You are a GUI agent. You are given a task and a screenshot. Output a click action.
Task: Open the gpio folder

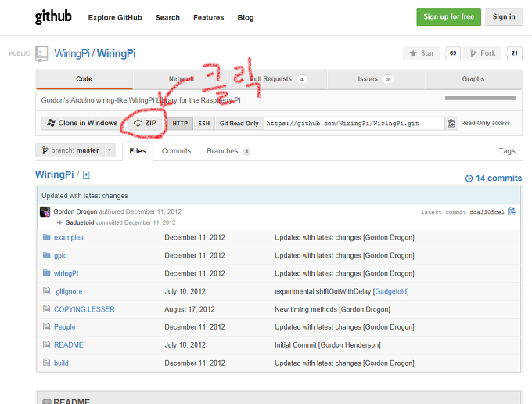[x=60, y=255]
